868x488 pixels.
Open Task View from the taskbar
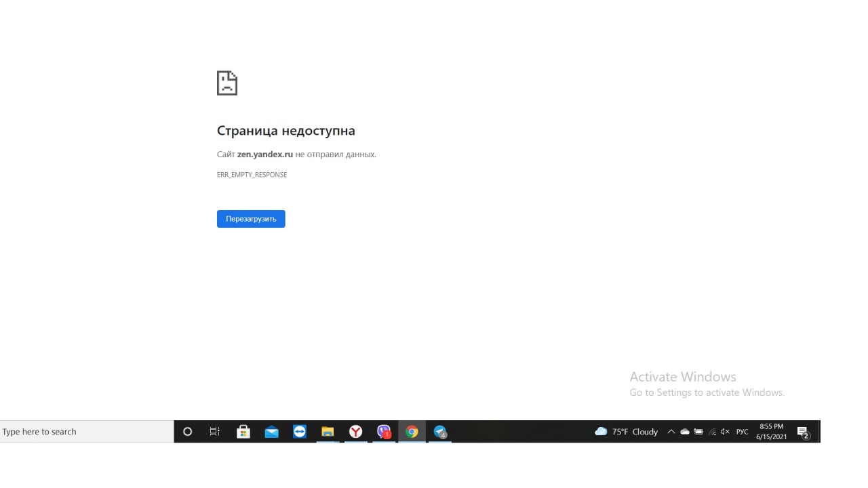click(215, 432)
